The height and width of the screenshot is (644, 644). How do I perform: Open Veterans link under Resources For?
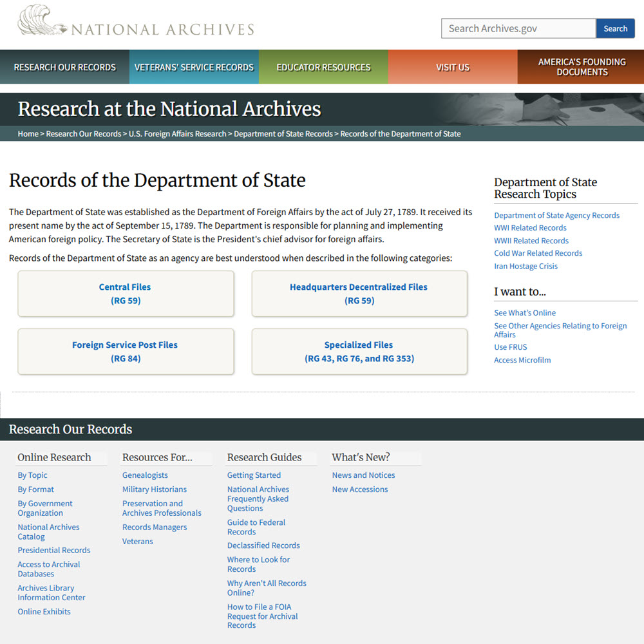[138, 542]
